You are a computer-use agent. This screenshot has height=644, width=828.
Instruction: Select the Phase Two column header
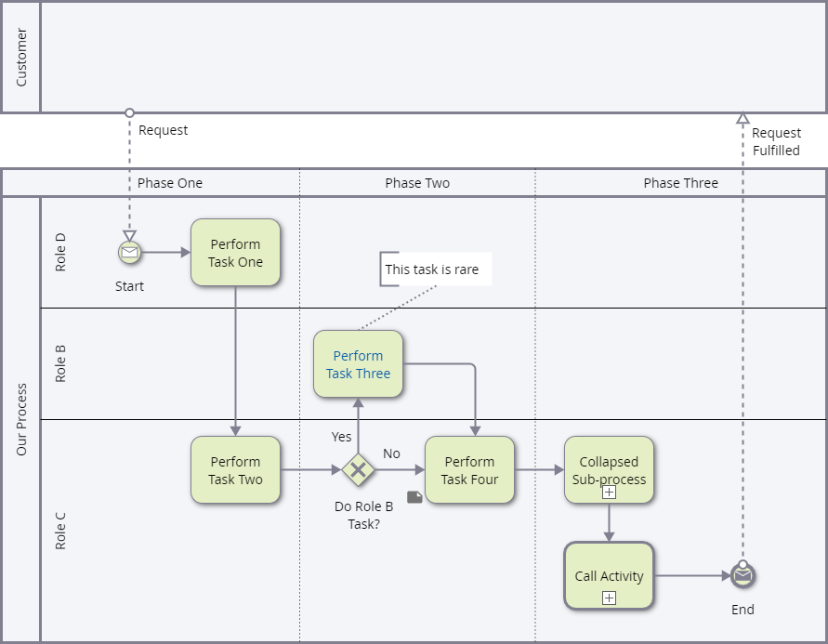(417, 183)
